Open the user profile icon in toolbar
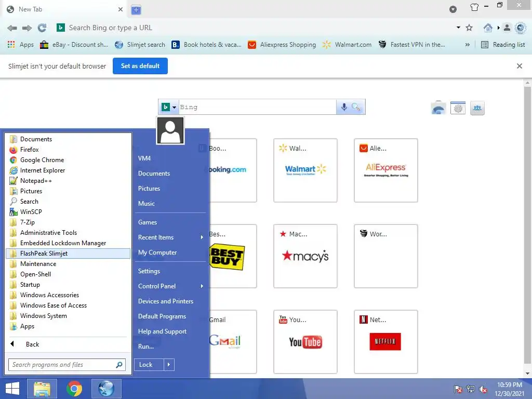 (x=507, y=28)
